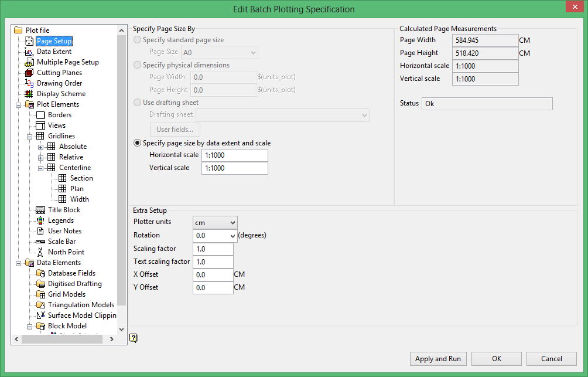Click the North Point icon
The image size is (588, 377).
coord(40,252)
